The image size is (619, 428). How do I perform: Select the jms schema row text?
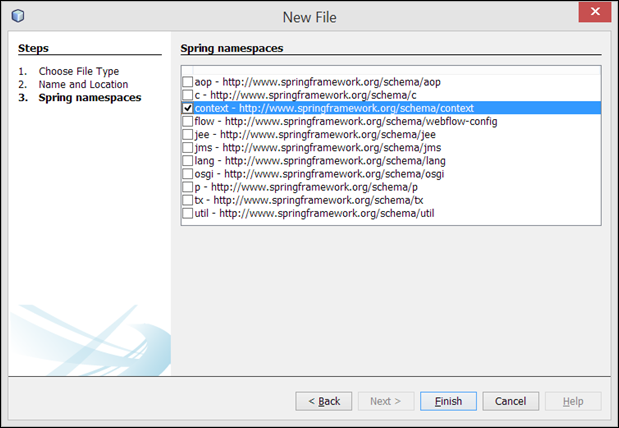pyautogui.click(x=318, y=148)
